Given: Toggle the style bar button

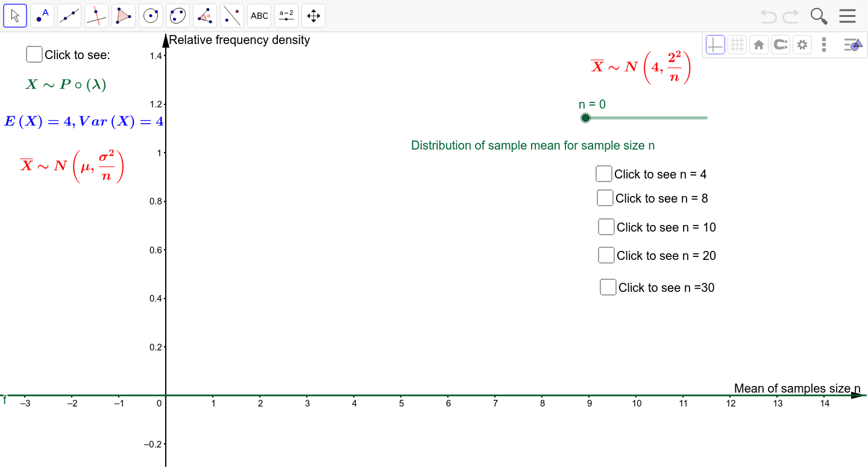Looking at the screenshot, I should (x=853, y=45).
